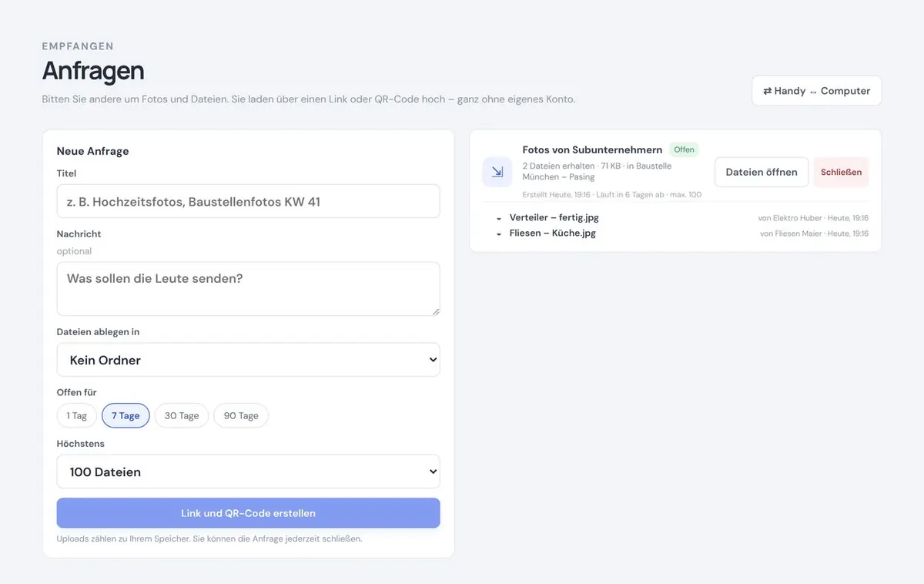Expand the Höchstens 100 Dateien dropdown
The height and width of the screenshot is (584, 924).
click(x=248, y=472)
